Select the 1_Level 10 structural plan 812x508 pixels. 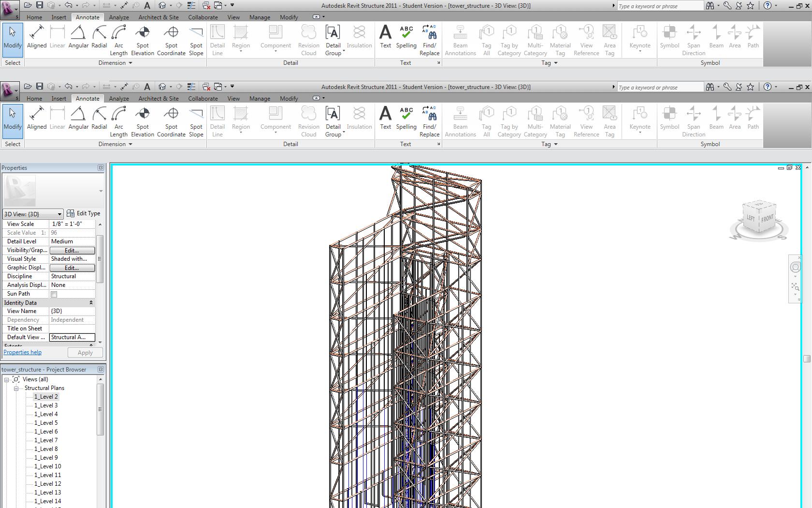pyautogui.click(x=47, y=466)
